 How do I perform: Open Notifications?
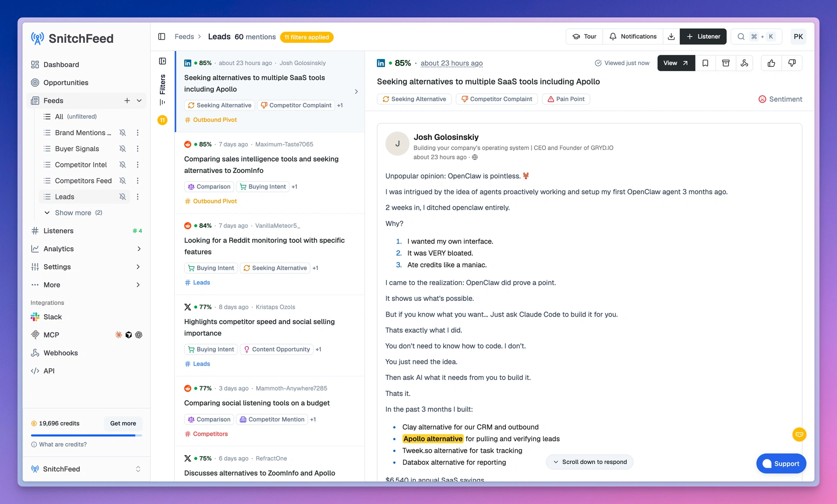[x=633, y=37]
